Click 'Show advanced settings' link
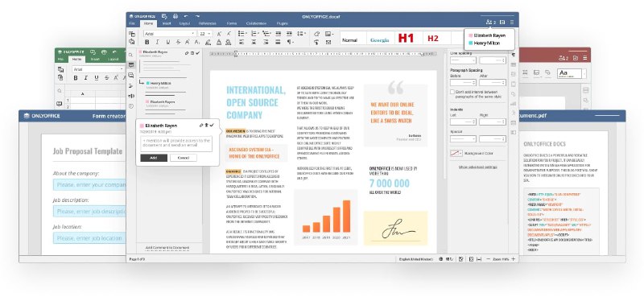This screenshot has height=297, width=644. 477,167
